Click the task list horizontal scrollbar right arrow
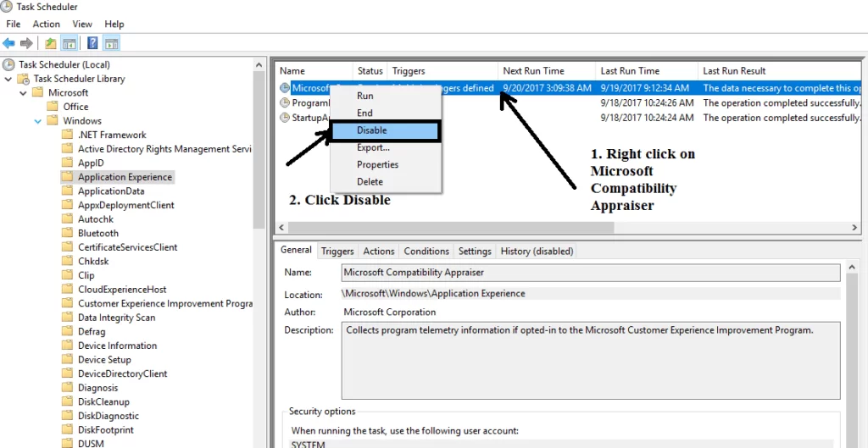This screenshot has width=868, height=448. click(x=855, y=228)
